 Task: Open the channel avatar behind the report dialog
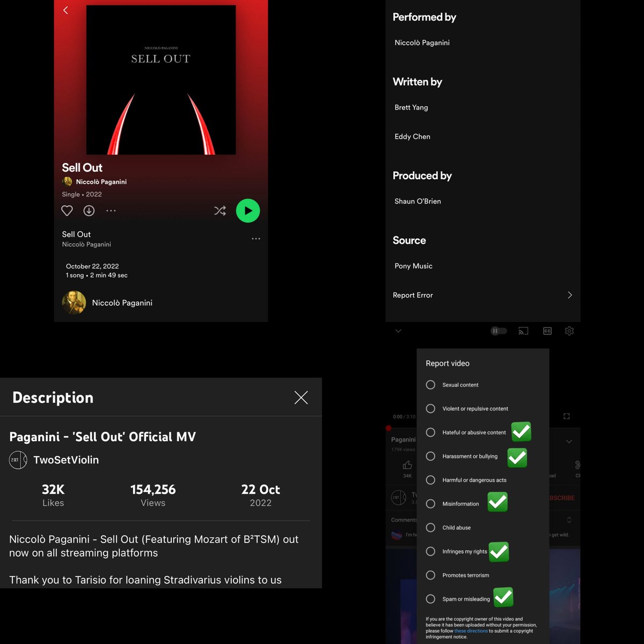399,497
